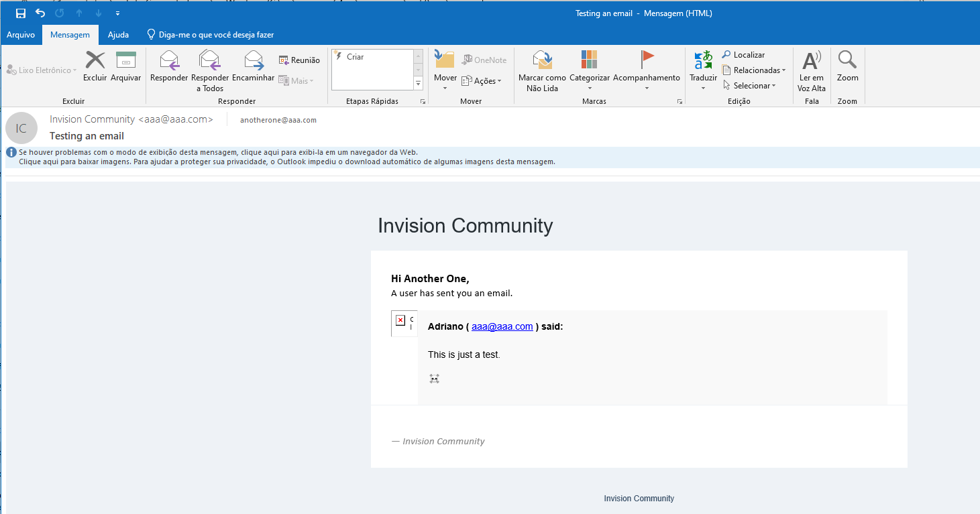Open the Mover folder dropdown
980x514 pixels.
click(445, 71)
